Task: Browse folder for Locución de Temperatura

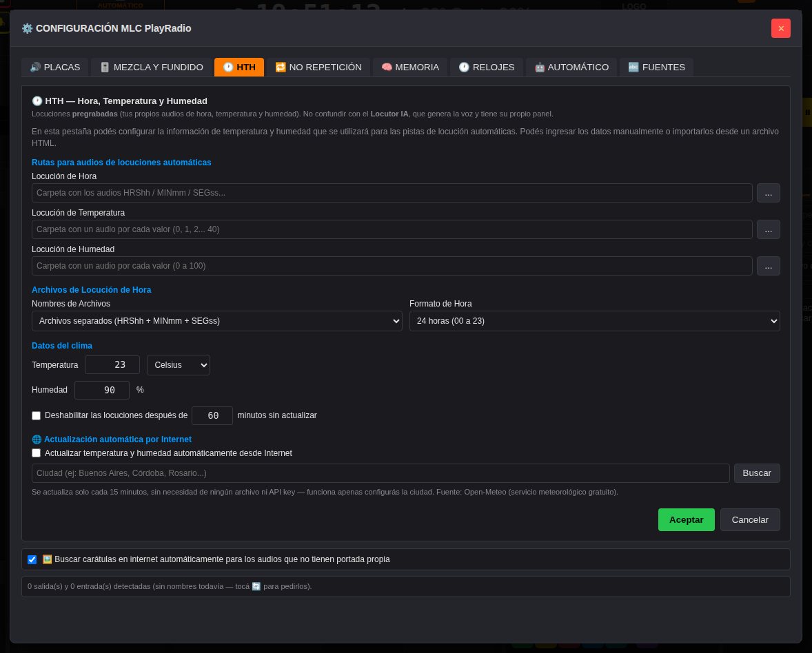Action: point(769,229)
